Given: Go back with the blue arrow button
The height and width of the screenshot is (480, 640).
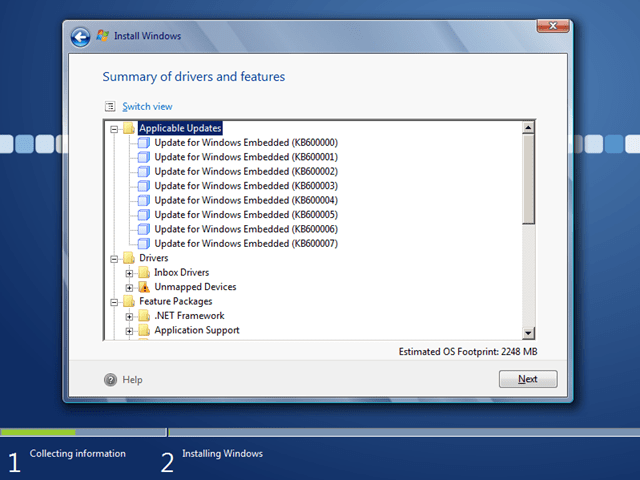Looking at the screenshot, I should click(80, 38).
